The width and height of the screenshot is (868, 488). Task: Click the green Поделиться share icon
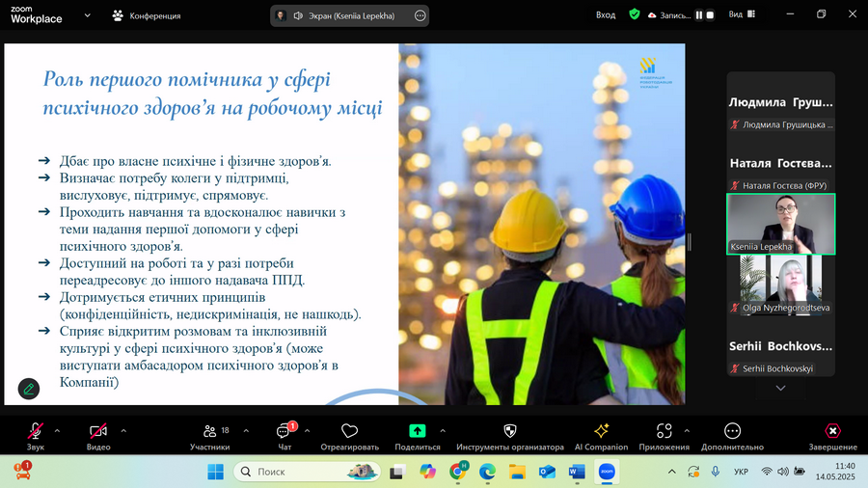[x=418, y=431]
